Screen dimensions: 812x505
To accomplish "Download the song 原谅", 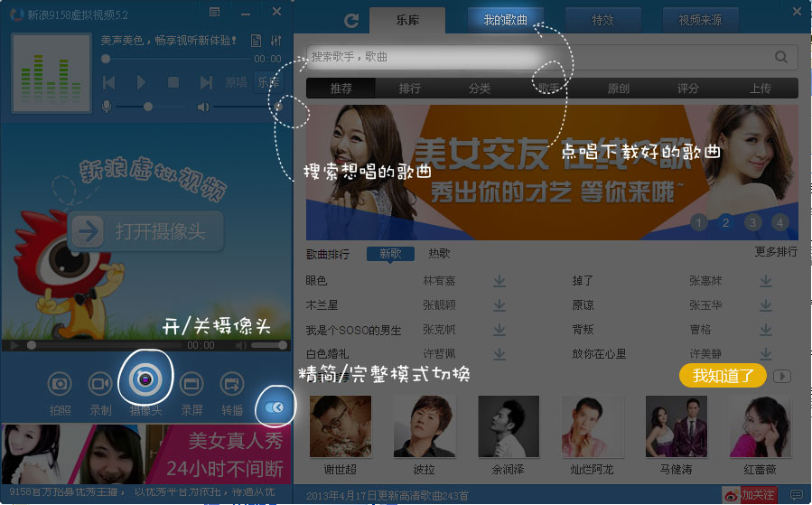I will tap(766, 305).
